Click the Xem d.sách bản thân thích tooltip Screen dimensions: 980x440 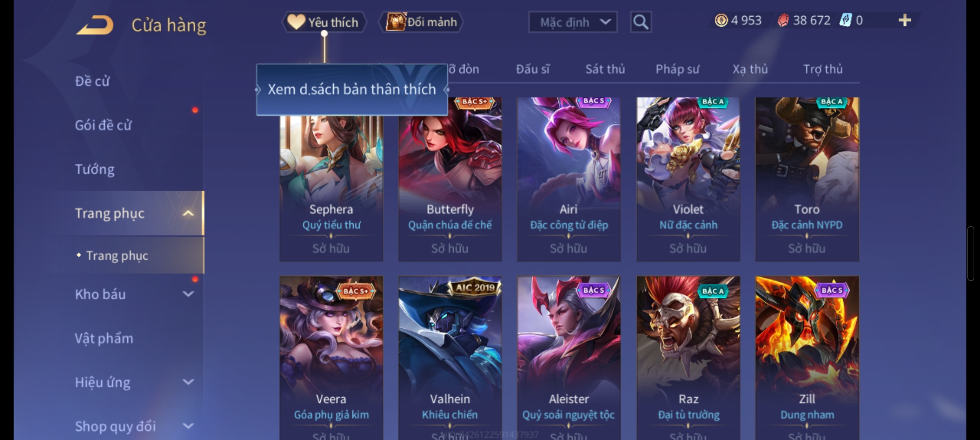click(352, 90)
